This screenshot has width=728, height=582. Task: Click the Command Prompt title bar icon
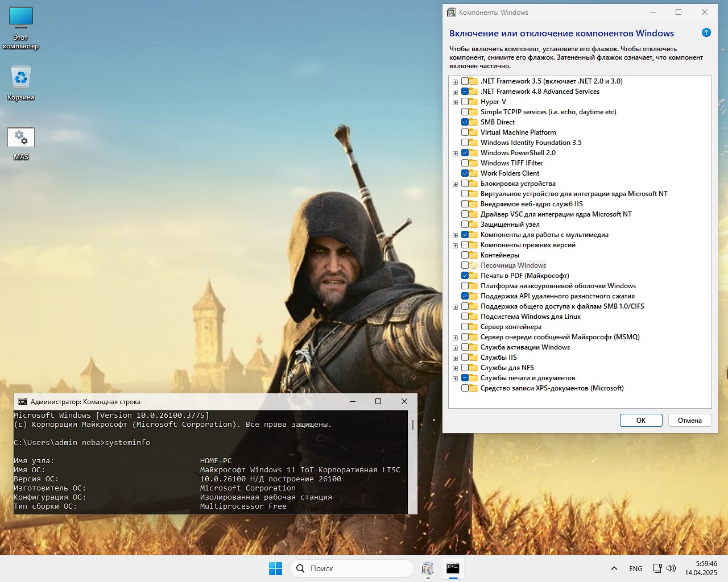coord(22,401)
